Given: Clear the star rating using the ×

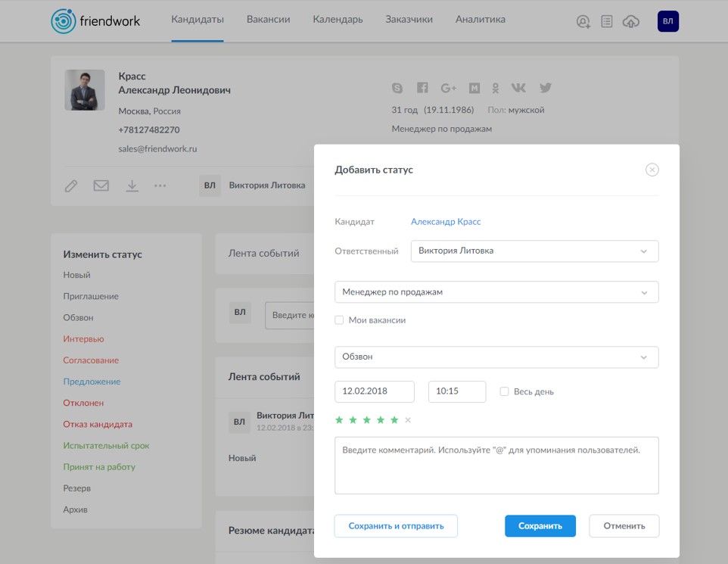Looking at the screenshot, I should (407, 419).
